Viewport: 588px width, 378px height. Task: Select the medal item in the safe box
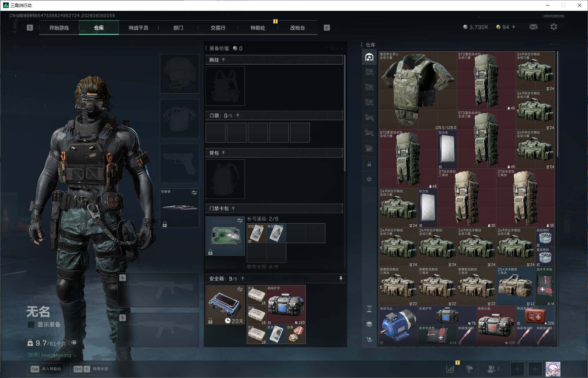[296, 334]
